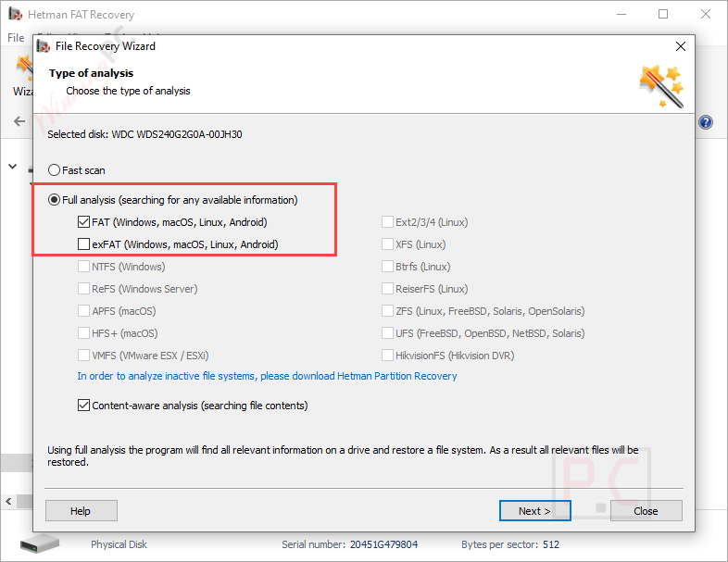Click the Physical Disk label
This screenshot has height=562, width=728.
(119, 544)
